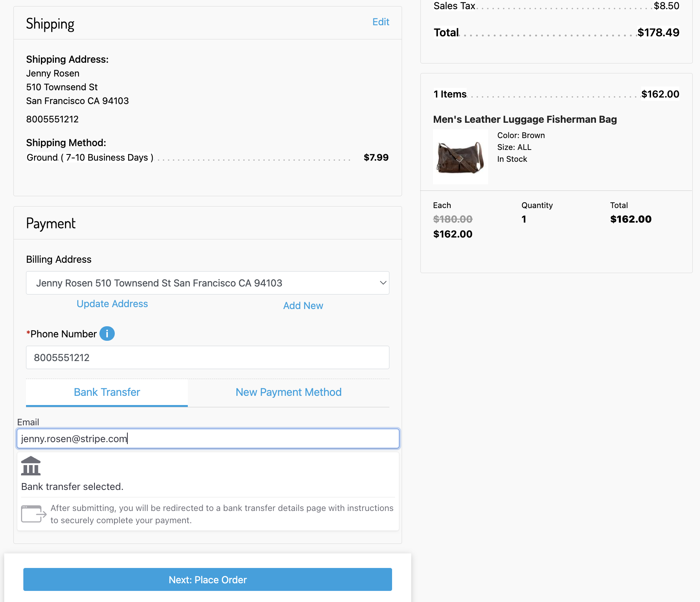
Task: Click the Phone Number info icon
Action: [x=107, y=334]
